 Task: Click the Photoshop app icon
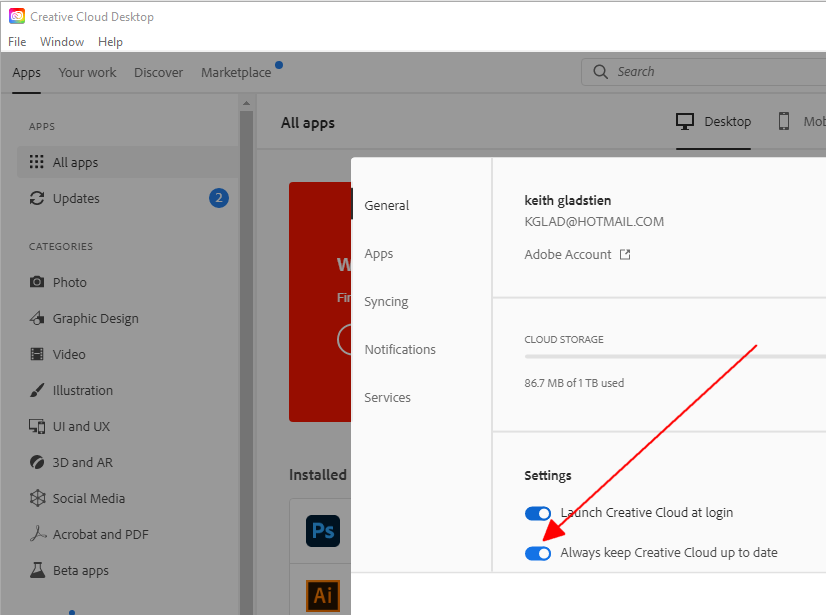tap(322, 531)
